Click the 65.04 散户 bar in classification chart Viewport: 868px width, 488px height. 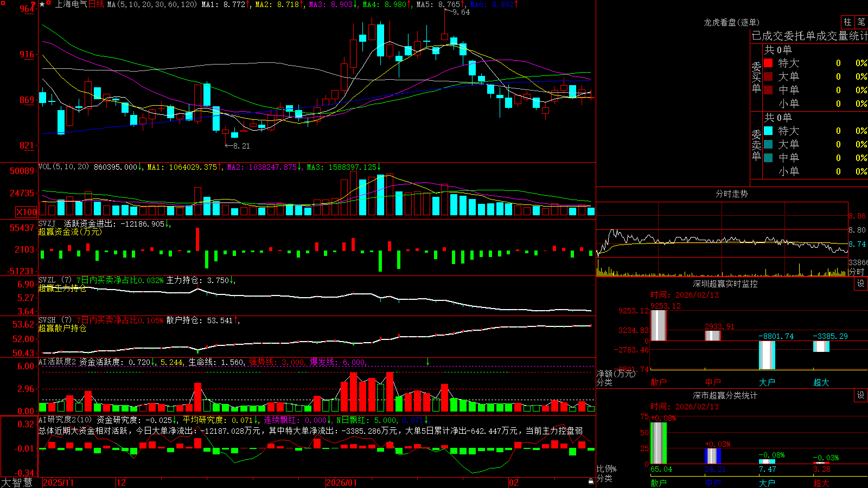coord(658,443)
